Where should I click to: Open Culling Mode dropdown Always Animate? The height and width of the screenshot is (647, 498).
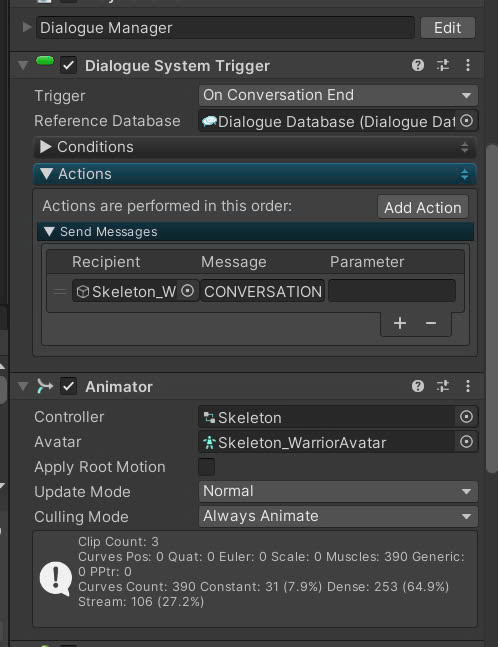click(338, 516)
